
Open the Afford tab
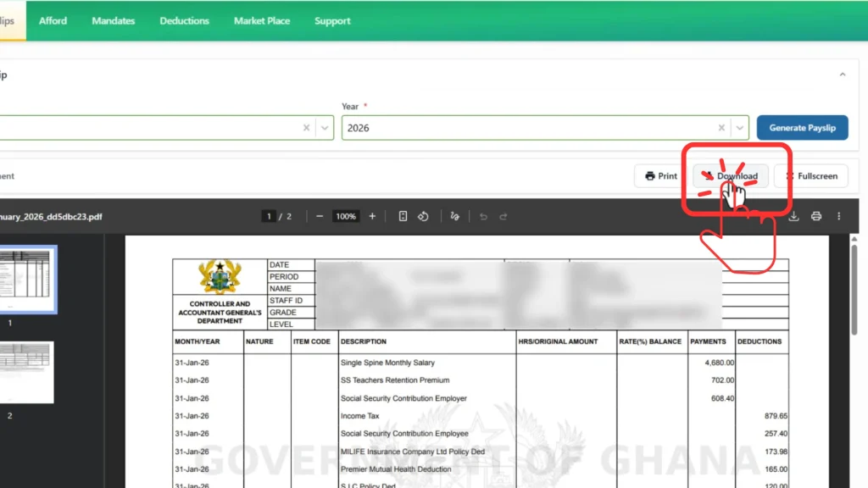click(x=53, y=21)
